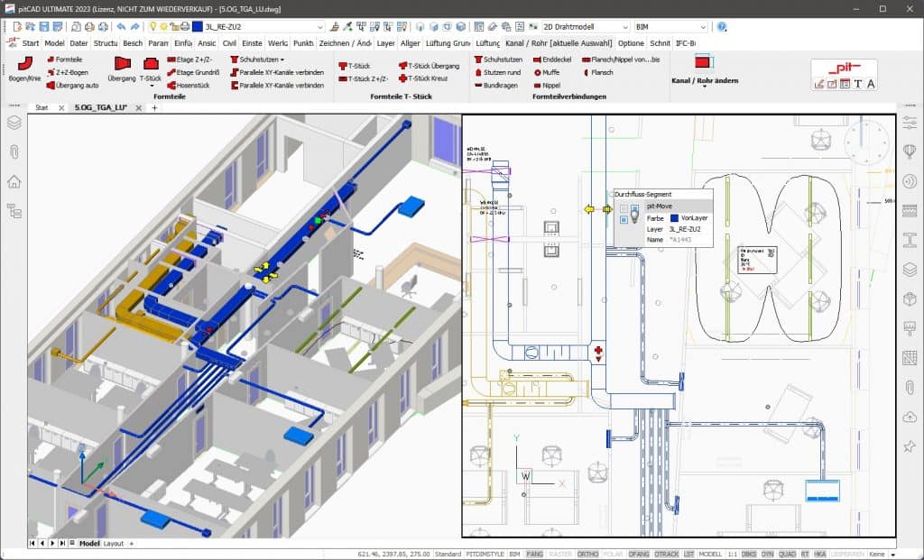Screen dimensions: 924x560
Task: Select the Bogen/Knie duct elbow tool
Action: (x=24, y=69)
